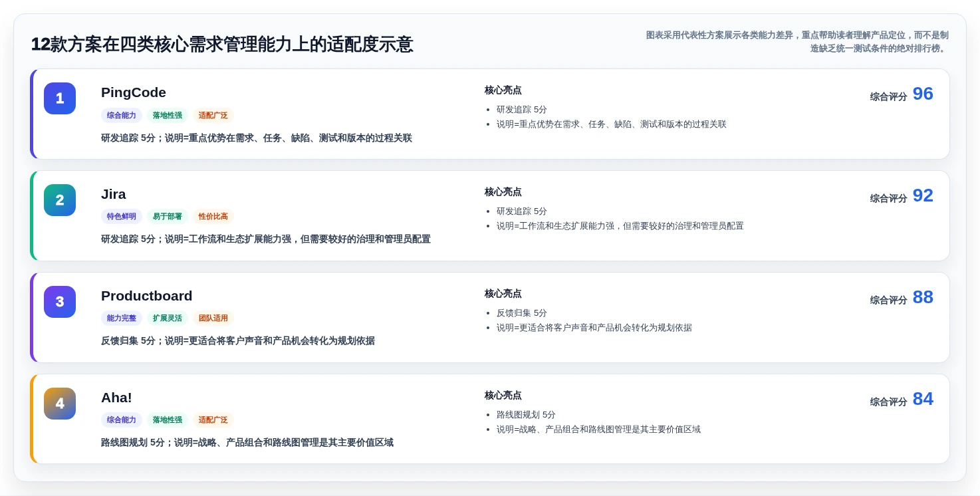Click PingCode's 综合能力 tag
Screen dimensions: 980x496
pos(122,115)
